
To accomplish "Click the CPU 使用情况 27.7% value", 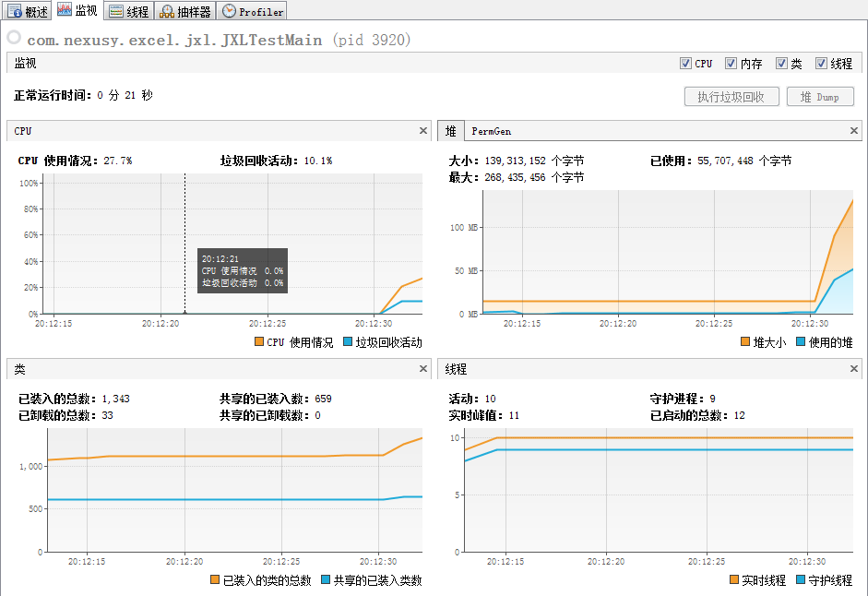I will click(x=118, y=161).
